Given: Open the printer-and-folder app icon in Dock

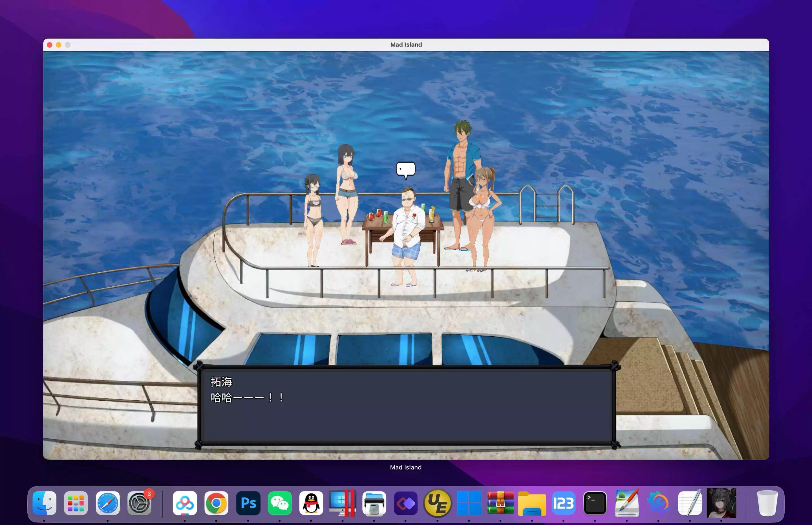Looking at the screenshot, I should [374, 503].
